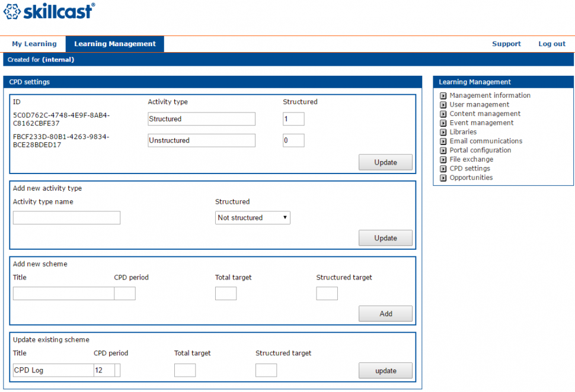
Task: Select CPD settings in sidebar
Action: pos(469,169)
